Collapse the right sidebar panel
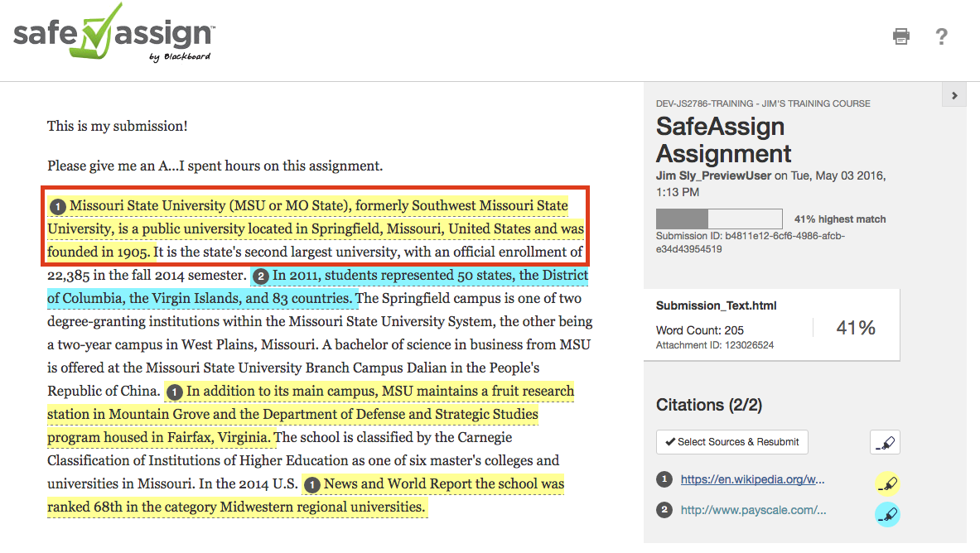This screenshot has height=553, width=980. [x=954, y=95]
